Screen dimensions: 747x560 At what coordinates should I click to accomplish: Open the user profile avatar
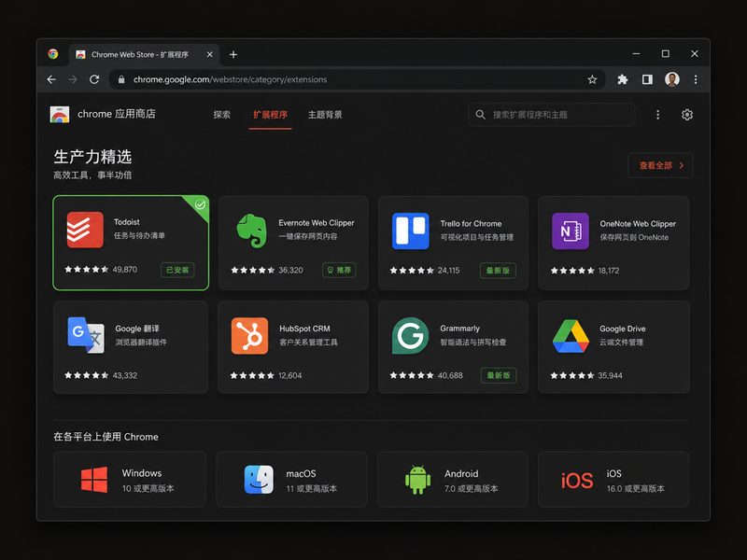coord(671,79)
